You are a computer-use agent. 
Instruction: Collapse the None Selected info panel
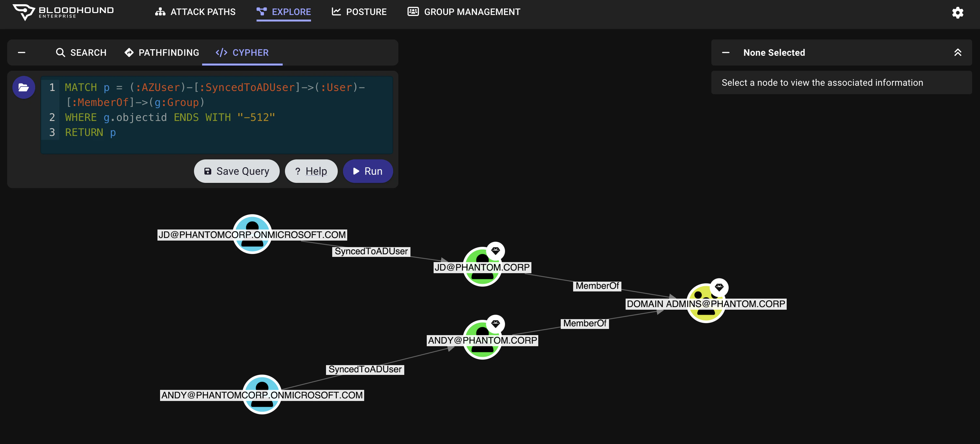click(725, 52)
